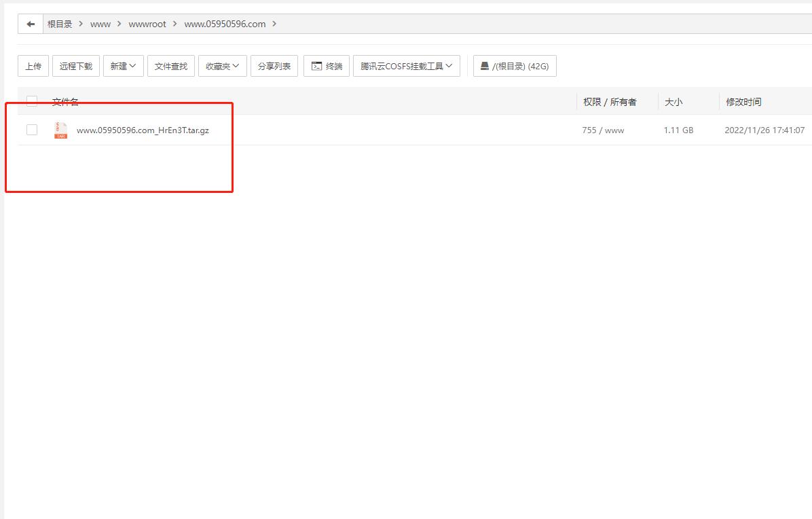Sort by 权限 / 所有者 column

tap(610, 101)
